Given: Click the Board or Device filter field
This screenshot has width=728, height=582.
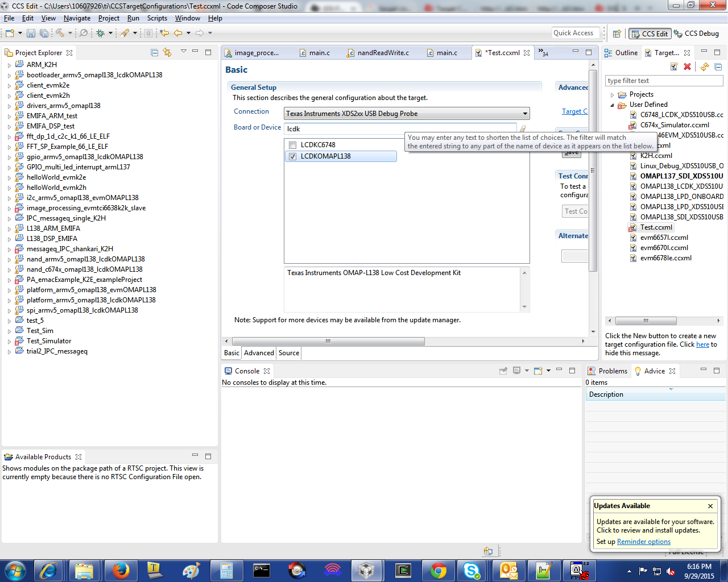Looking at the screenshot, I should click(400, 129).
